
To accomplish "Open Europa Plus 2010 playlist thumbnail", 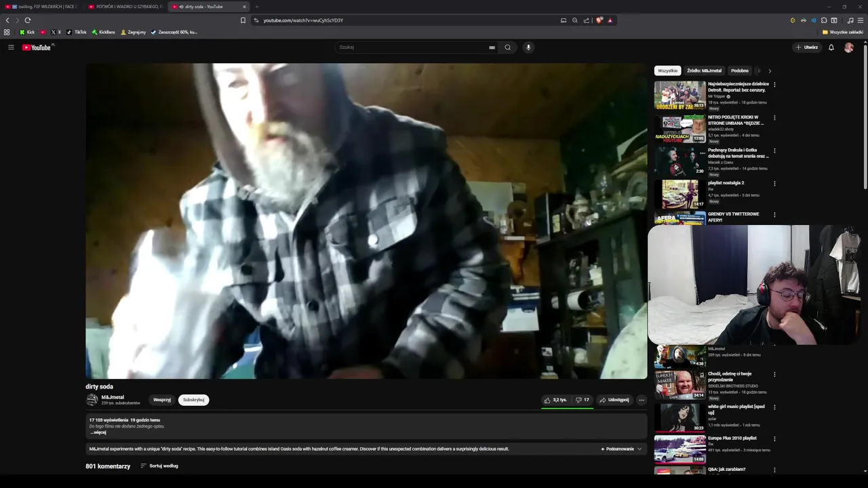I will pyautogui.click(x=679, y=449).
